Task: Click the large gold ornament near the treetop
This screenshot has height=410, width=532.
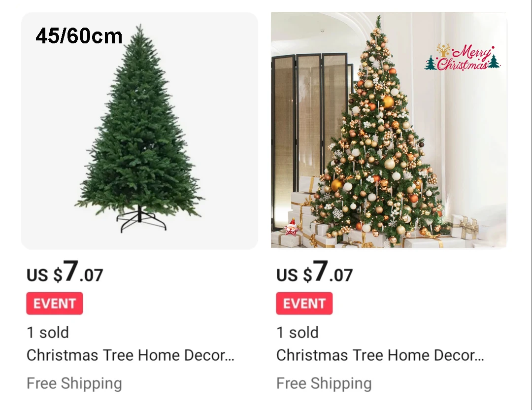Action: (388, 102)
